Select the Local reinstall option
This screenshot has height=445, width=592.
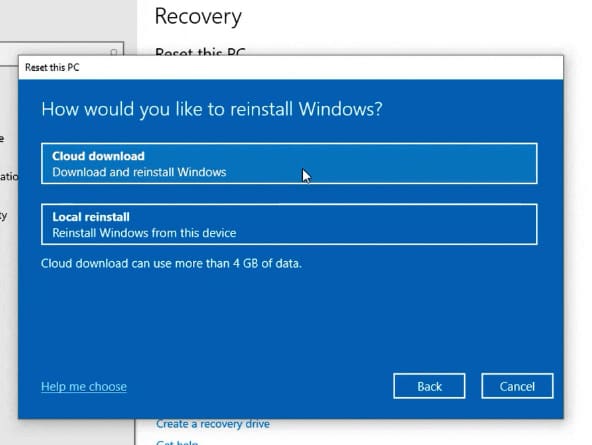[x=289, y=224]
